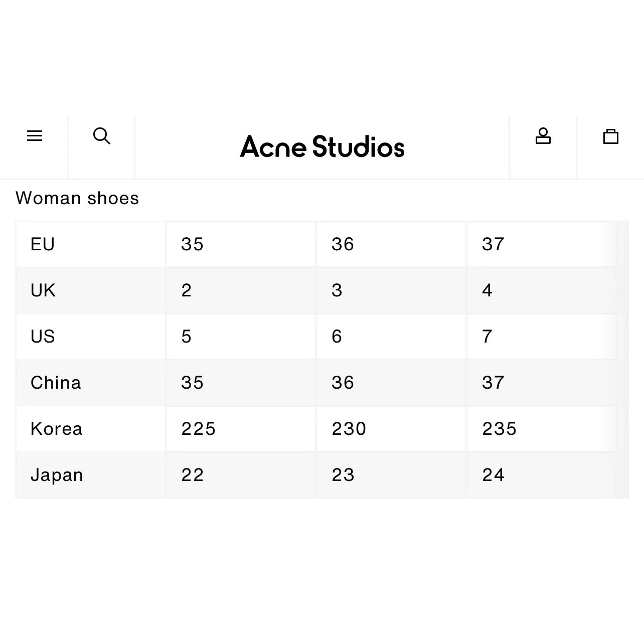
Task: Click the Korea size 235 cell
Action: (500, 429)
